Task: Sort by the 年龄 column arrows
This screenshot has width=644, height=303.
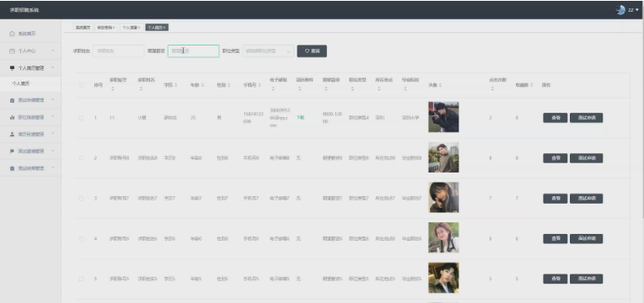Action: (202, 85)
